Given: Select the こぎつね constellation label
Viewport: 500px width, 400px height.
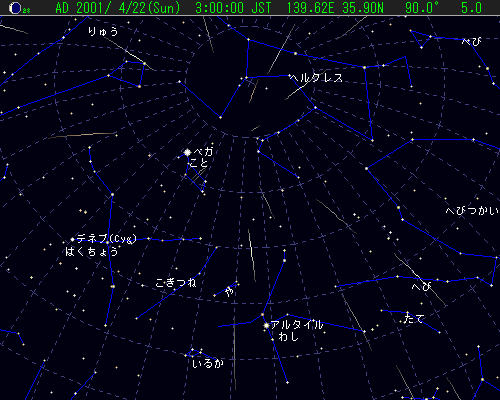Looking at the screenshot, I should [x=176, y=283].
